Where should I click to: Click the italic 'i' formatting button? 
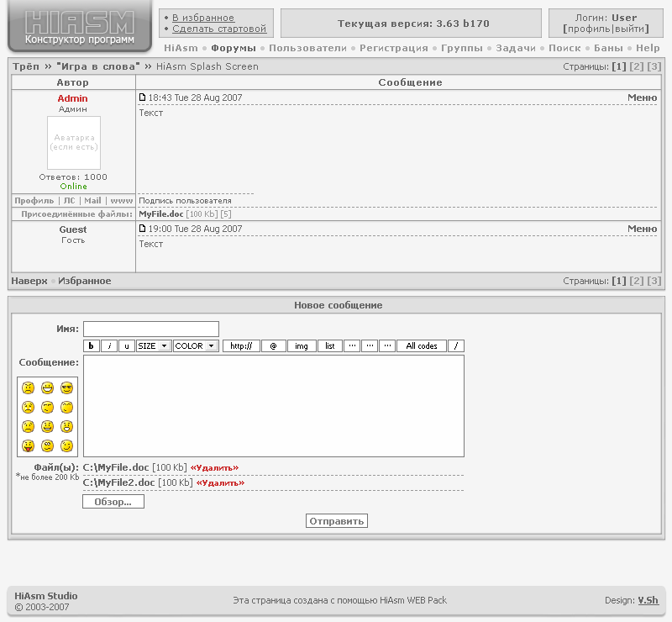[x=109, y=345]
